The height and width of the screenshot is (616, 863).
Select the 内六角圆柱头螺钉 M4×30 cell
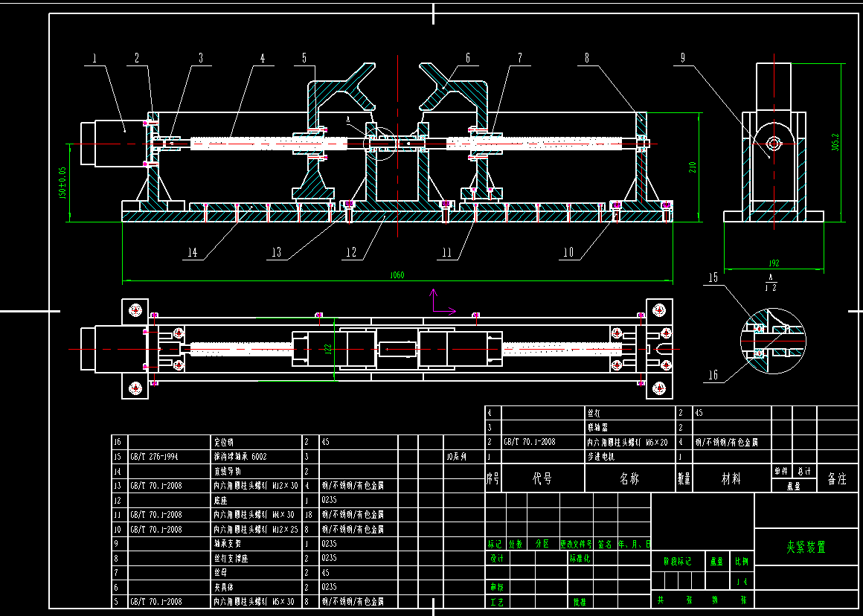[257, 515]
